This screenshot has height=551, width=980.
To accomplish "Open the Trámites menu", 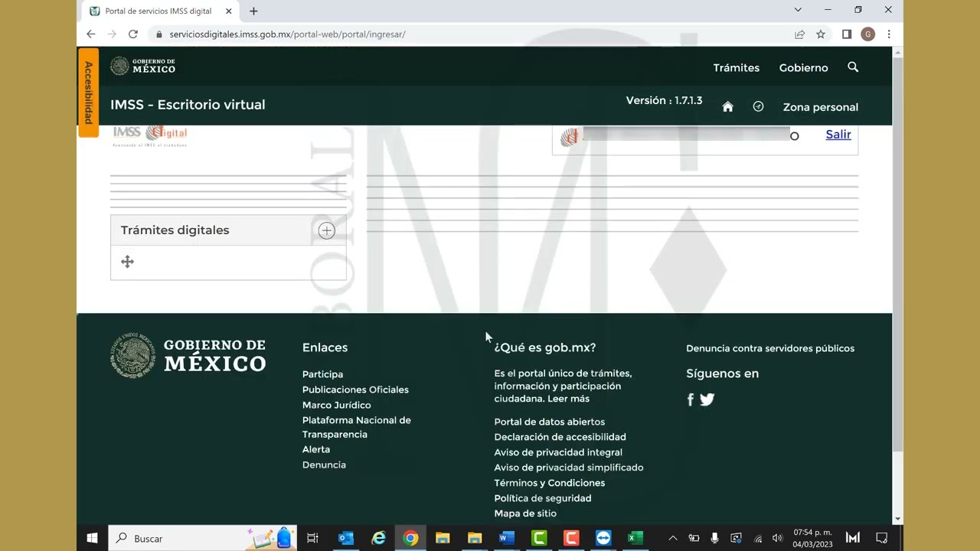I will 737,67.
